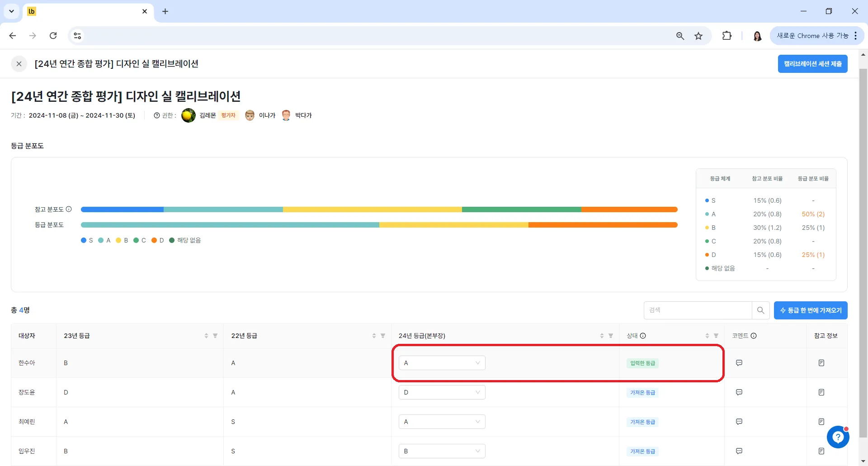Screen dimensions: 868x466
Task: Click the 김레몬 evaluator avatar
Action: coord(189,115)
